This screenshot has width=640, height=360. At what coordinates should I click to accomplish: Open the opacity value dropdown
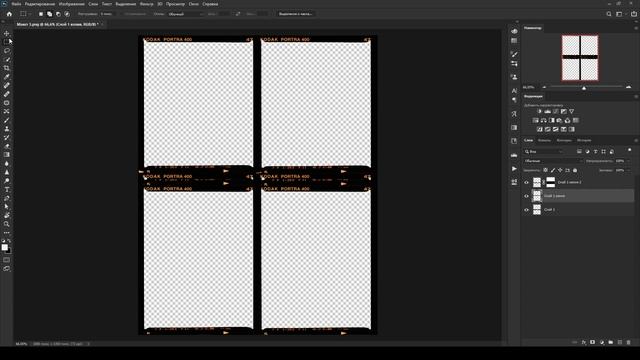(x=628, y=161)
